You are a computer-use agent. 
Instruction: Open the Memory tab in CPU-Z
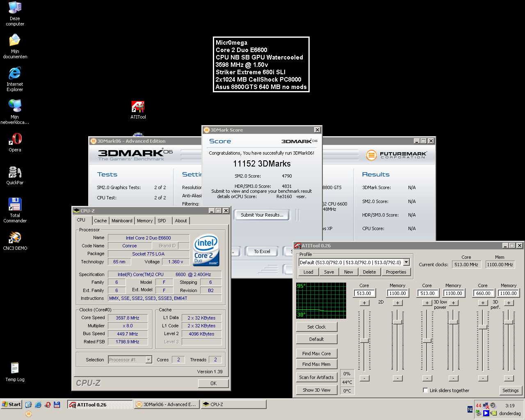tap(145, 221)
